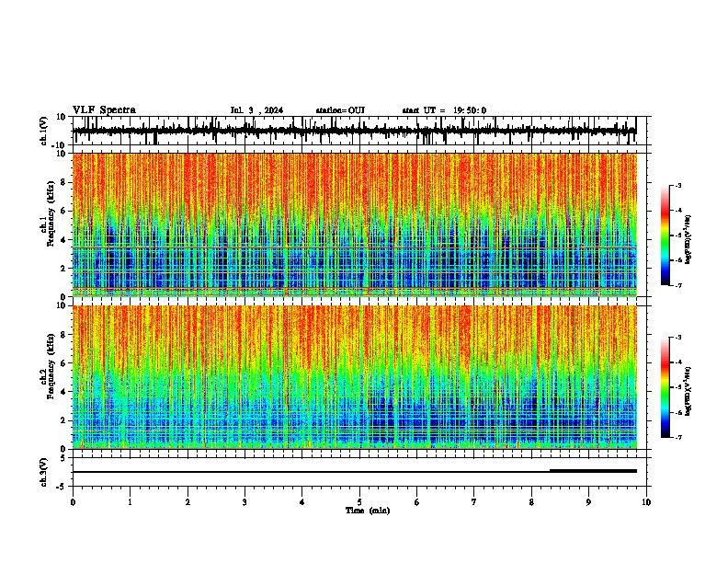This screenshot has height=563, width=728.
Task: Click the time axis tick label 1
Action: [130, 502]
